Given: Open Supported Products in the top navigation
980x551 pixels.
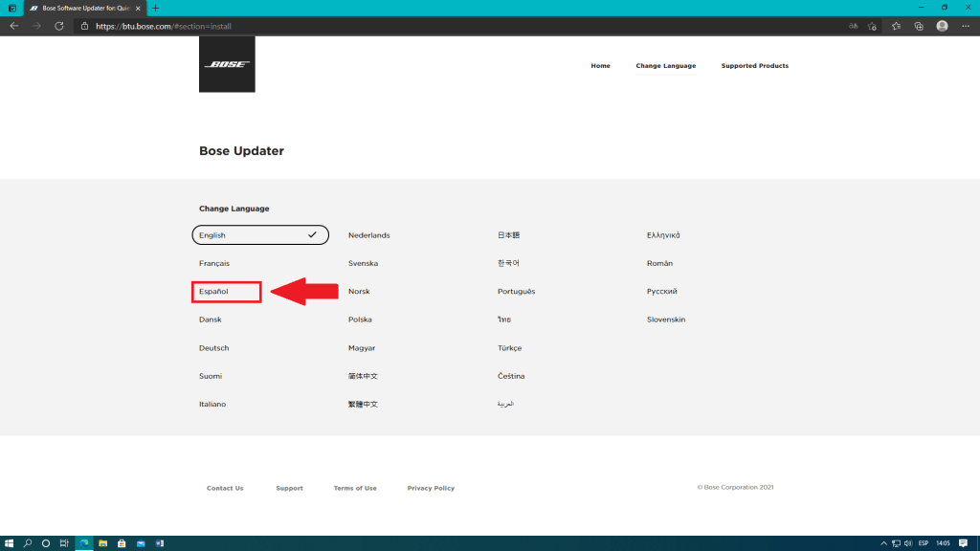Looking at the screenshot, I should click(754, 66).
